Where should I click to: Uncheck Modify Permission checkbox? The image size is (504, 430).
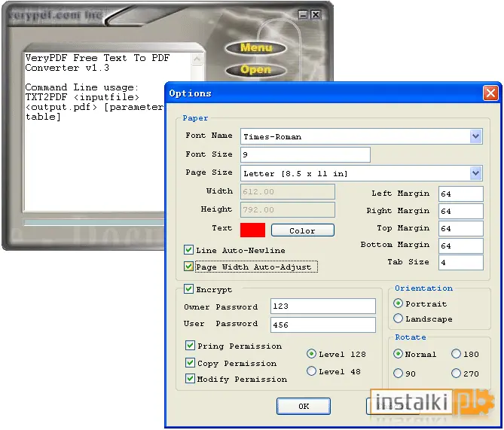click(x=190, y=378)
